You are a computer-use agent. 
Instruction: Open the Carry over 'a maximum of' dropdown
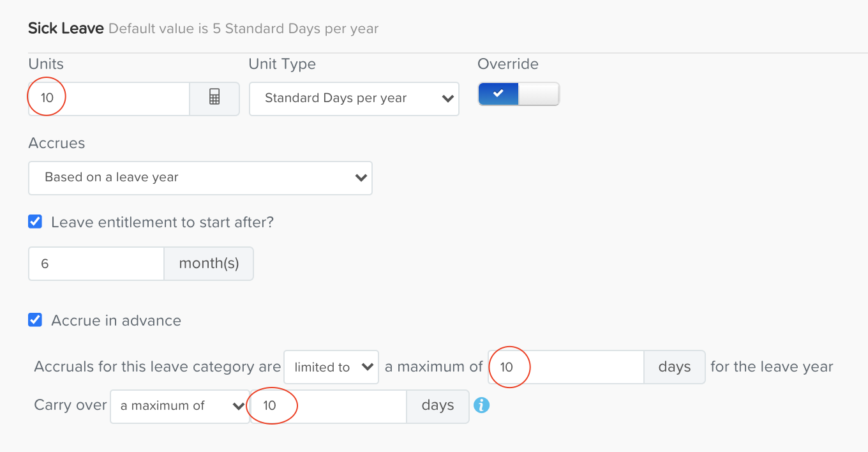click(180, 406)
